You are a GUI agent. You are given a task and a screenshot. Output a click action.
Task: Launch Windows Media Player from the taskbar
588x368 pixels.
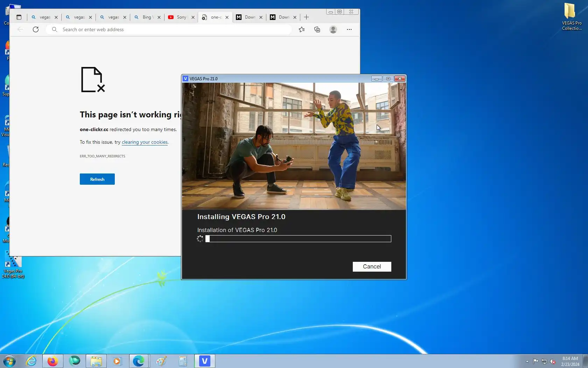pos(117,361)
